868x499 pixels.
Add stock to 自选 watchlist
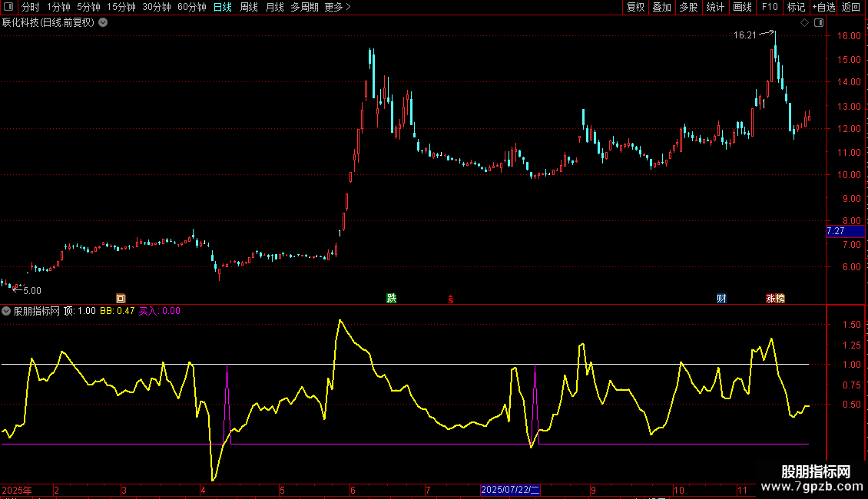tap(823, 7)
